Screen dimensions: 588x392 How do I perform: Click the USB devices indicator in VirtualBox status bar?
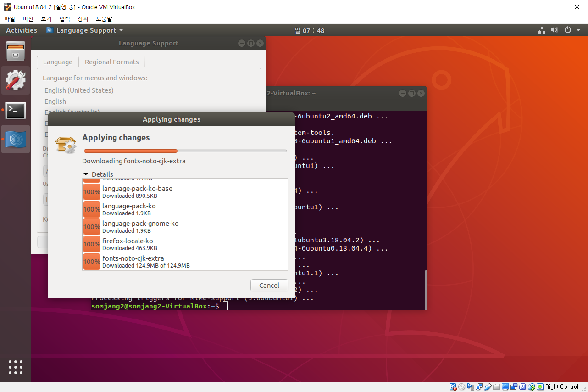click(488, 387)
